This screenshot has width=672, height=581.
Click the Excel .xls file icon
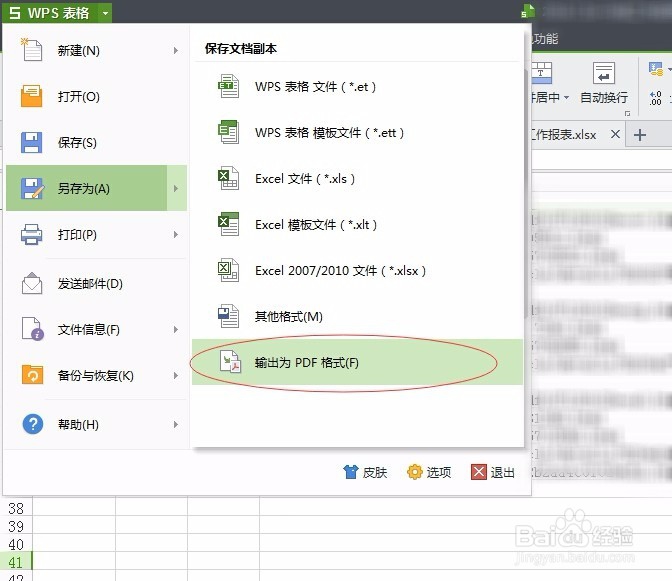point(228,178)
